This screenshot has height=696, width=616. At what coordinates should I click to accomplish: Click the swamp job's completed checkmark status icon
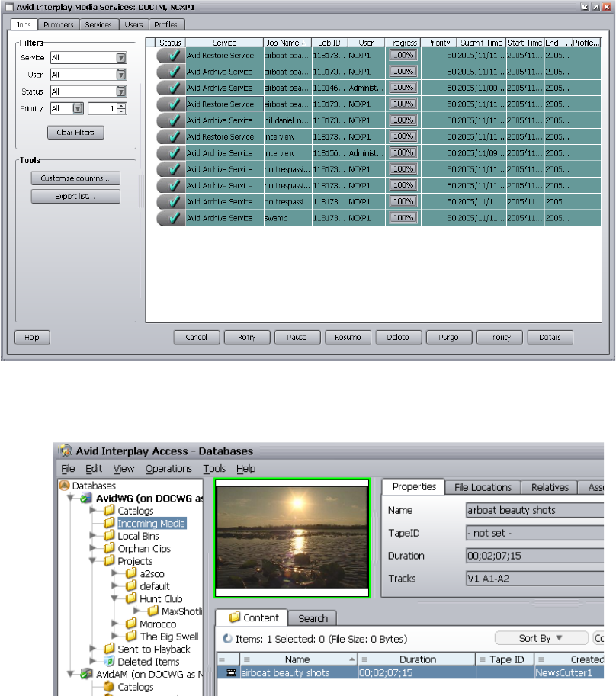click(x=172, y=218)
